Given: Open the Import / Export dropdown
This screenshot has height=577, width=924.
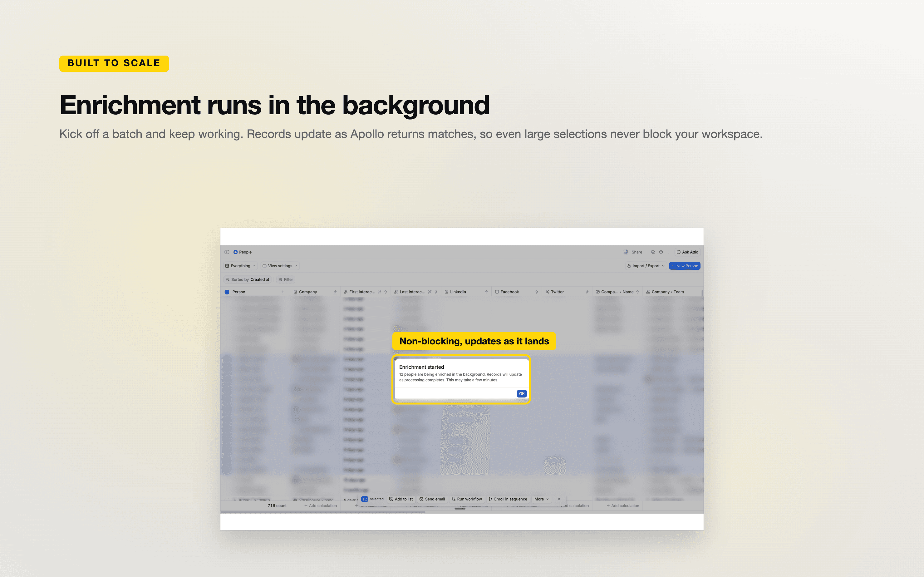Looking at the screenshot, I should (646, 266).
